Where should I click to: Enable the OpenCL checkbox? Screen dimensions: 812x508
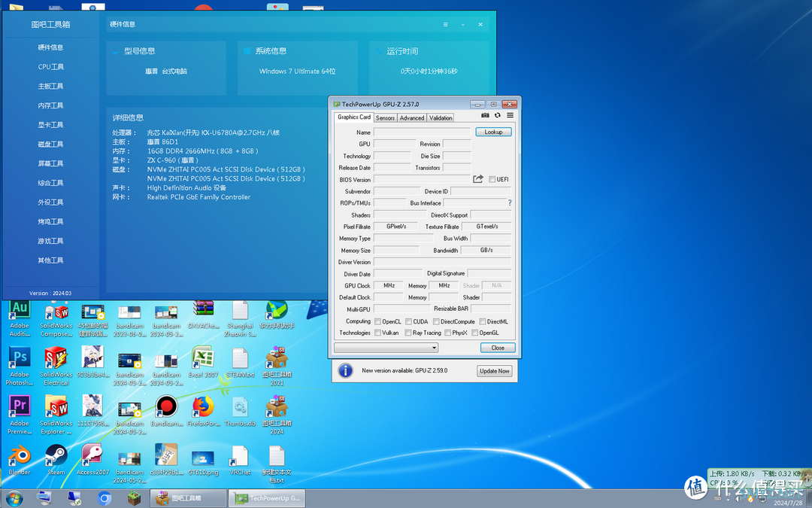[x=377, y=321]
